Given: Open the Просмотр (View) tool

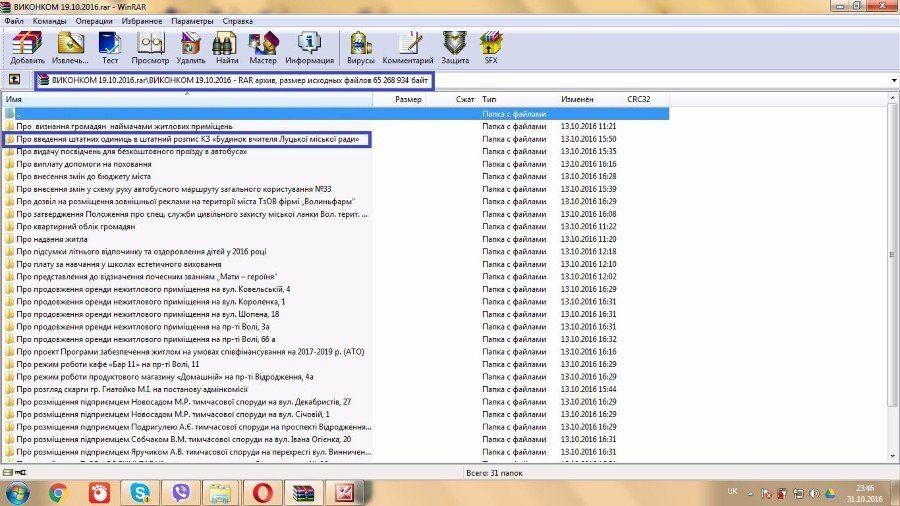Looking at the screenshot, I should coord(150,46).
